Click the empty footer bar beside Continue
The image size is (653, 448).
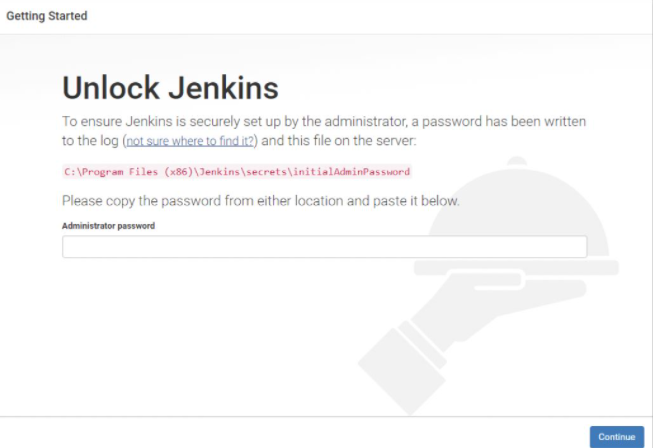(x=292, y=433)
